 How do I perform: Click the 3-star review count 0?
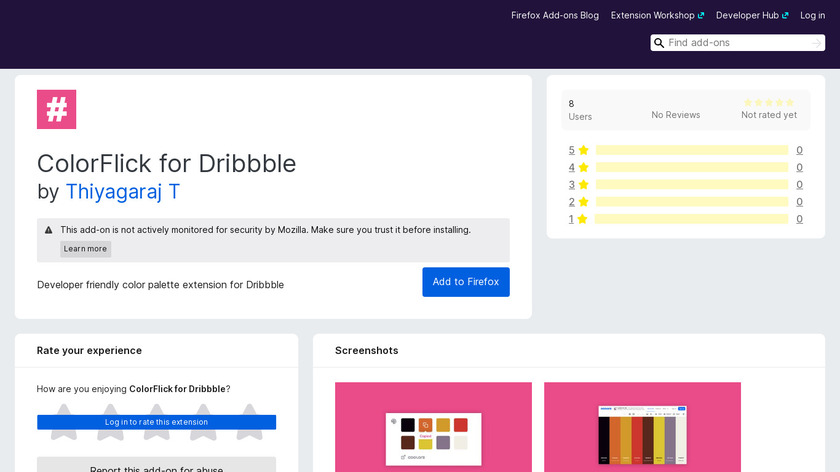(799, 184)
